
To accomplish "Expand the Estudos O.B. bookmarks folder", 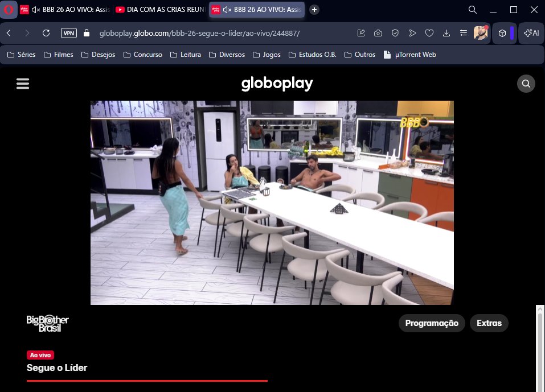I will (x=313, y=55).
